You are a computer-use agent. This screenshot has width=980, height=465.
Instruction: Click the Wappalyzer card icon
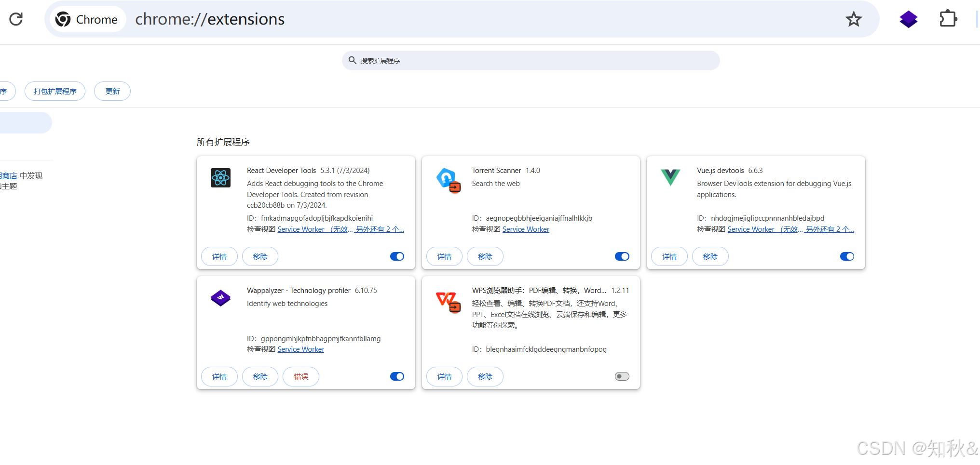click(220, 298)
